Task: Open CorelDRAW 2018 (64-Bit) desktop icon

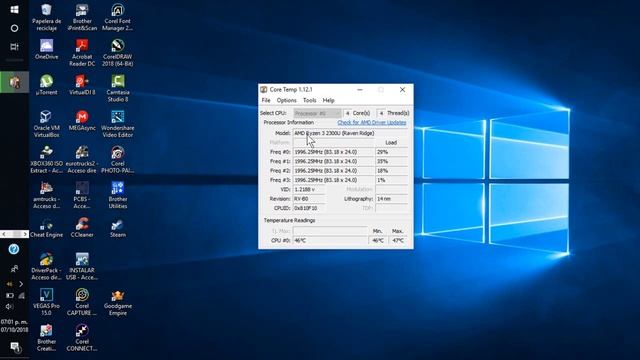Action: point(118,52)
